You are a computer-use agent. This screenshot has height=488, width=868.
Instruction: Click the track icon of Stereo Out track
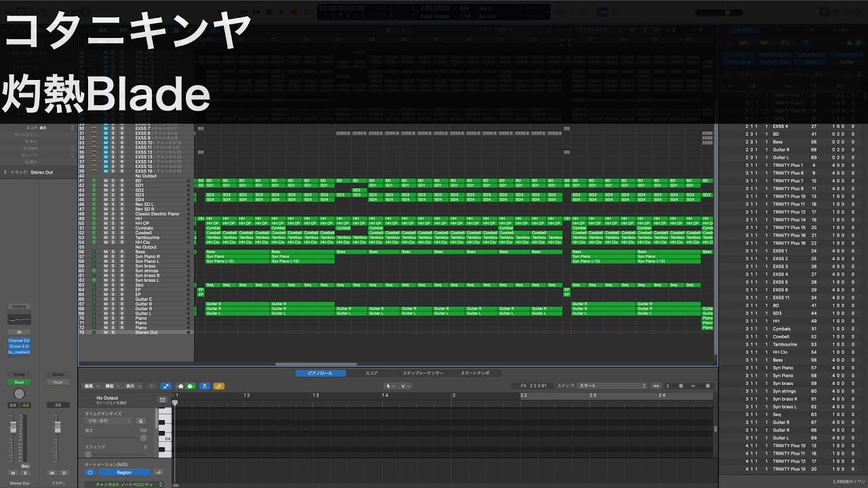point(94,333)
